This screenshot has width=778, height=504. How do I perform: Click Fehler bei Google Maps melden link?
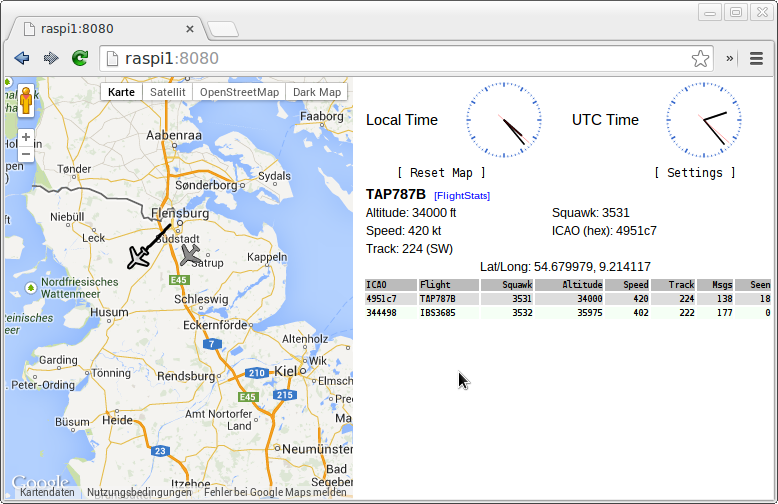pyautogui.click(x=275, y=492)
